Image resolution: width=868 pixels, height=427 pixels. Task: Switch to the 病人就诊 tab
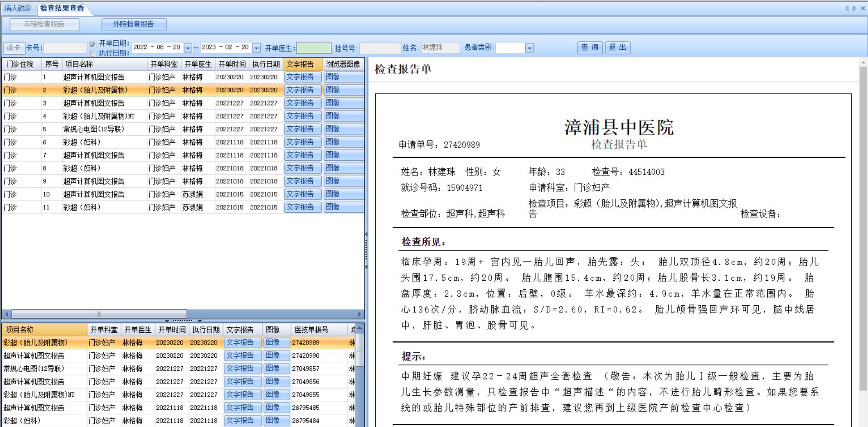18,8
